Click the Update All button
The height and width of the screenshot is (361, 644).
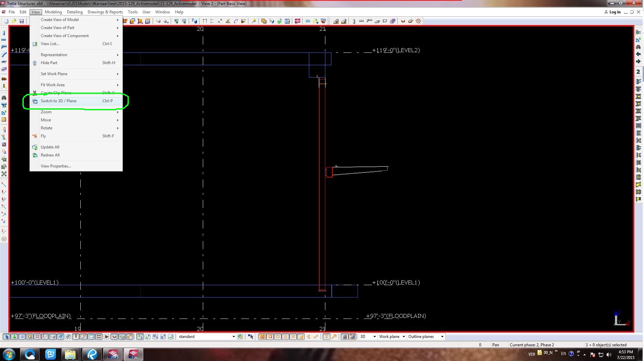click(x=50, y=147)
